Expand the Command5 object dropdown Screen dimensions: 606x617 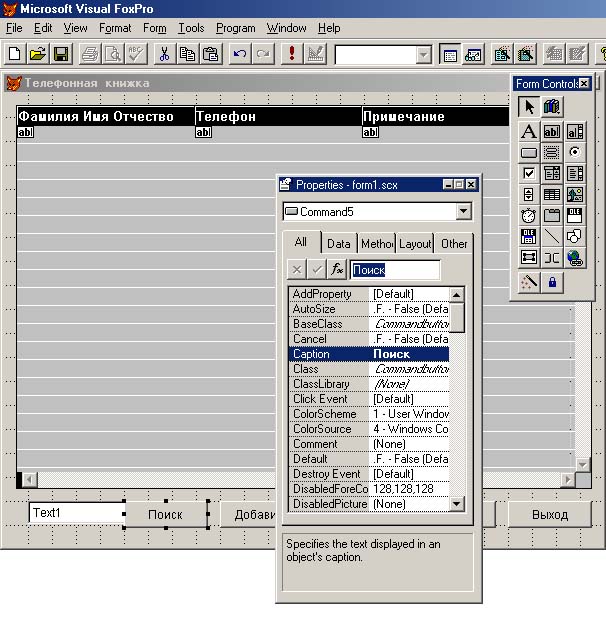pos(464,212)
